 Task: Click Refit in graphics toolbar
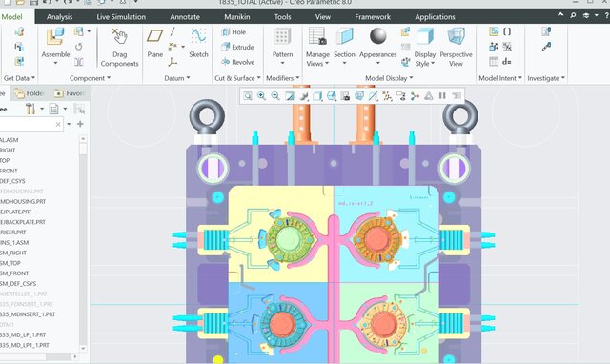tap(248, 95)
